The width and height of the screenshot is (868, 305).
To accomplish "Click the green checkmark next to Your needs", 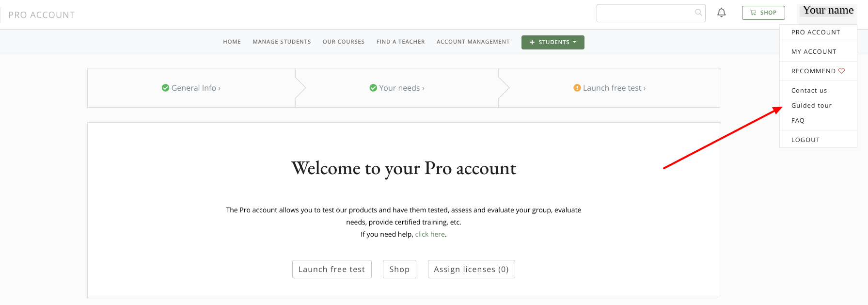I will tap(373, 88).
